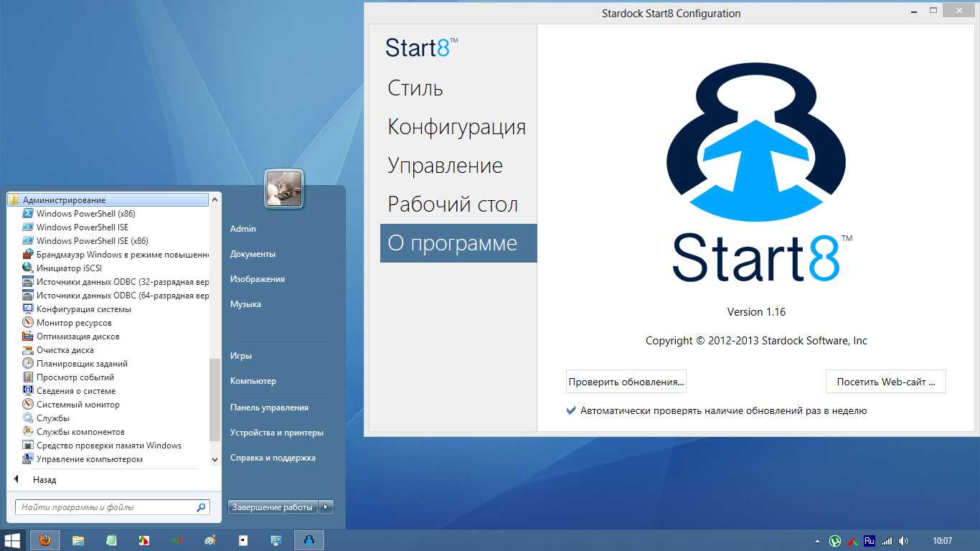The width and height of the screenshot is (980, 551).
Task: Open File Explorer from the taskbar
Action: (x=78, y=540)
